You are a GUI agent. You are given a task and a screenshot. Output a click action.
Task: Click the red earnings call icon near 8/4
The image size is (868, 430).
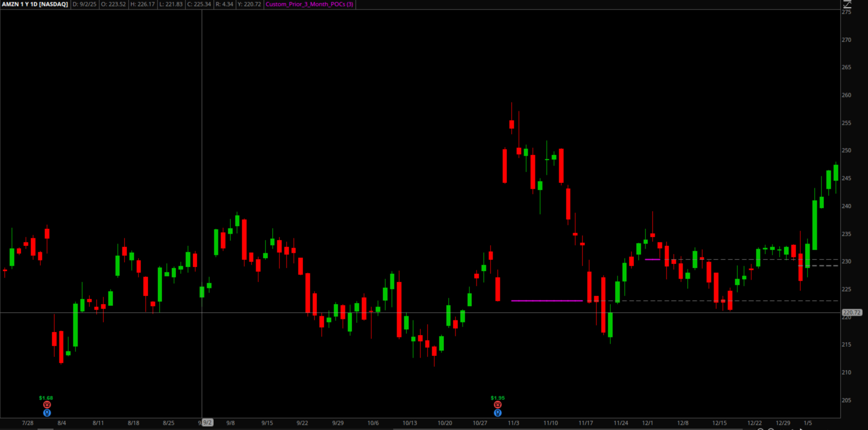pos(47,405)
